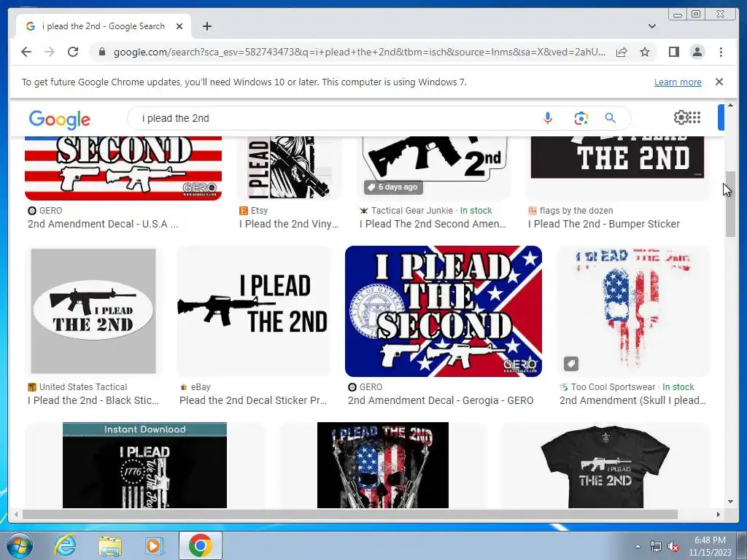
Task: Click the blue magnifier search button
Action: [611, 118]
